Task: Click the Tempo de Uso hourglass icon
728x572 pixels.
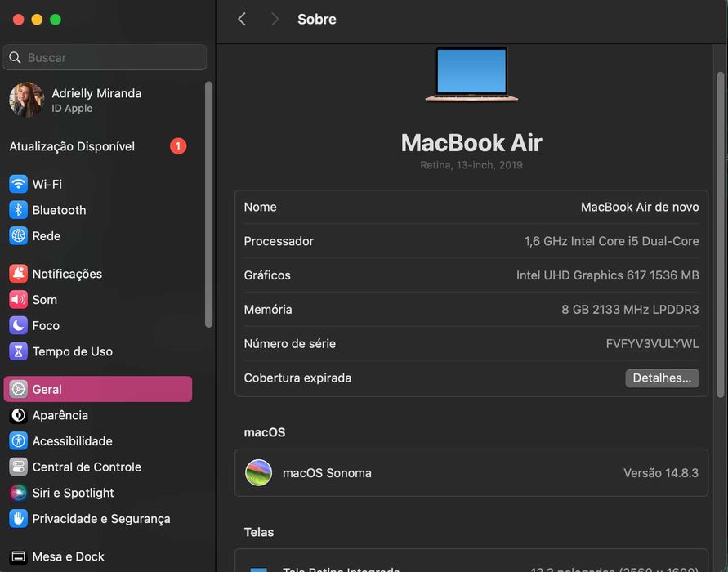Action: coord(18,351)
